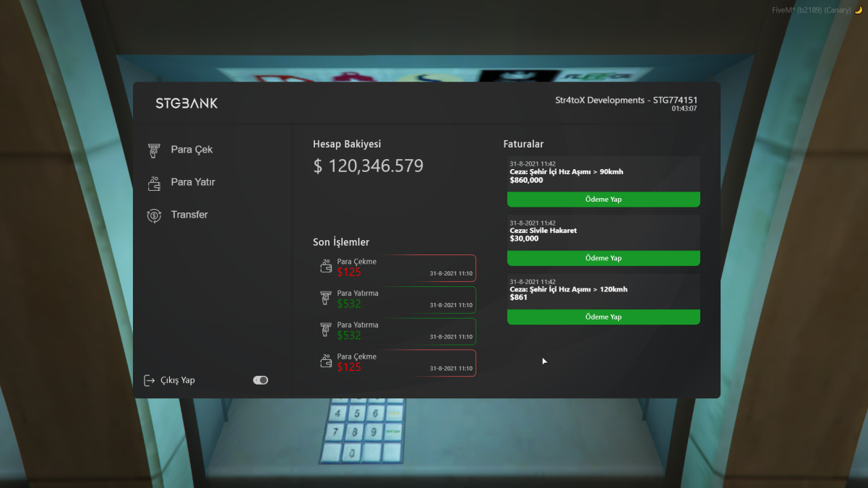This screenshot has height=488, width=868.
Task: Click the account name Str4toX Developments - STG774151
Action: pyautogui.click(x=626, y=100)
